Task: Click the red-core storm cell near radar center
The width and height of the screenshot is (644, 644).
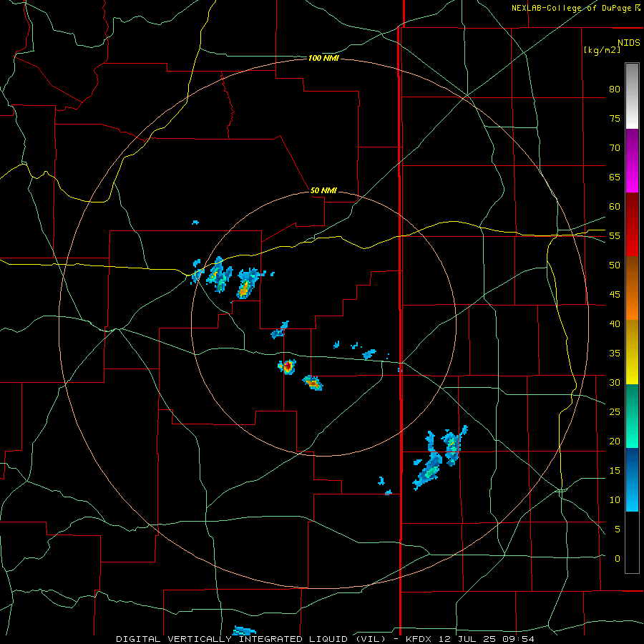Action: (287, 366)
